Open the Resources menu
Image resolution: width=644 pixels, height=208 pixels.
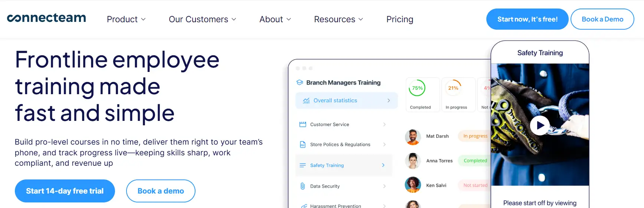pos(338,19)
